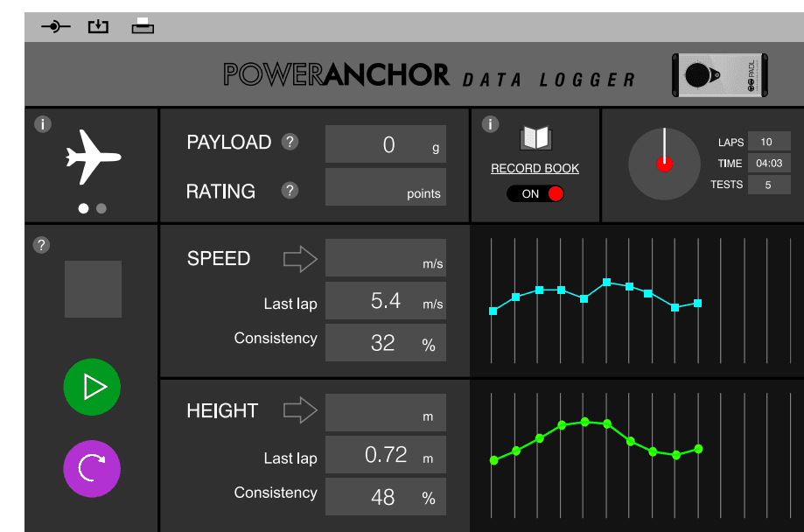Click the last cyan point on speed graph
Viewport: 804px width, 532px height.
[698, 304]
